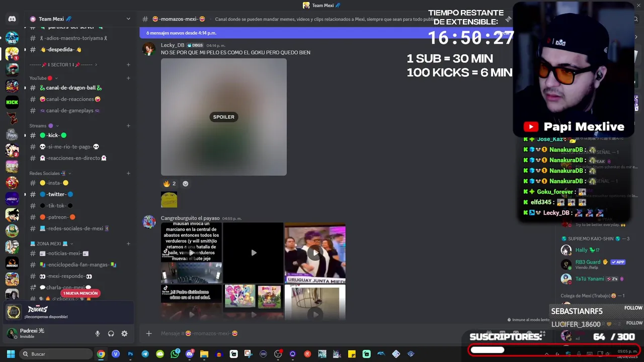Open Telegram from the taskbar
Viewport: 644px width, 362px height.
coord(145,354)
